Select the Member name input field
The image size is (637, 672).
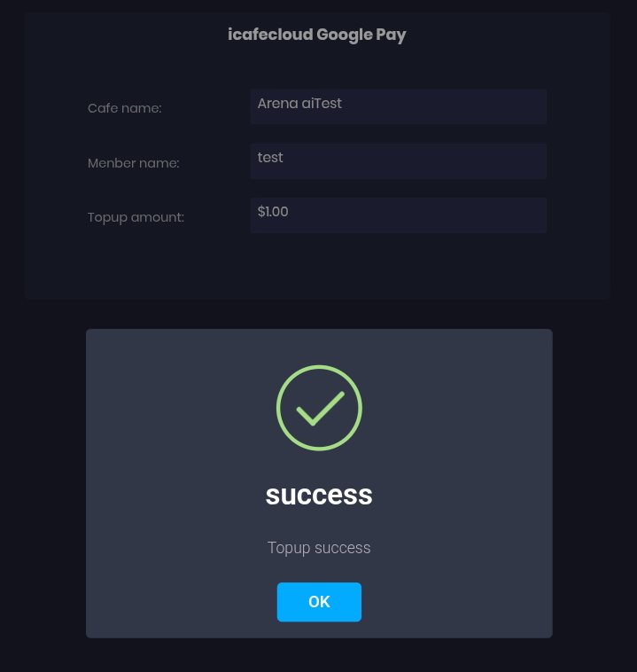click(398, 161)
